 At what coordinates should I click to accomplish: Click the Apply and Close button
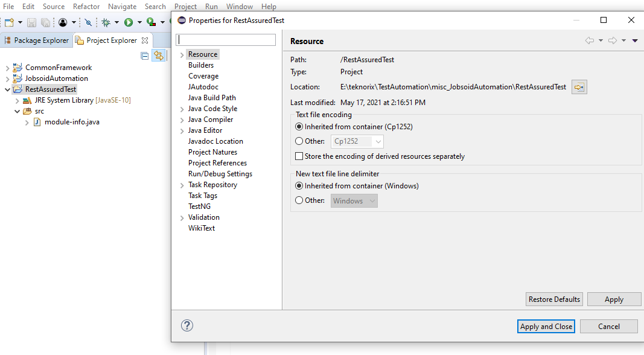[x=546, y=326]
